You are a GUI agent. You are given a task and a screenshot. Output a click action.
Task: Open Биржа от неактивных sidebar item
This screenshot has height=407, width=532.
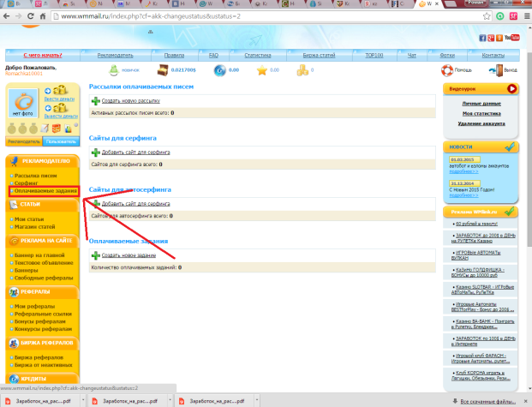(44, 365)
